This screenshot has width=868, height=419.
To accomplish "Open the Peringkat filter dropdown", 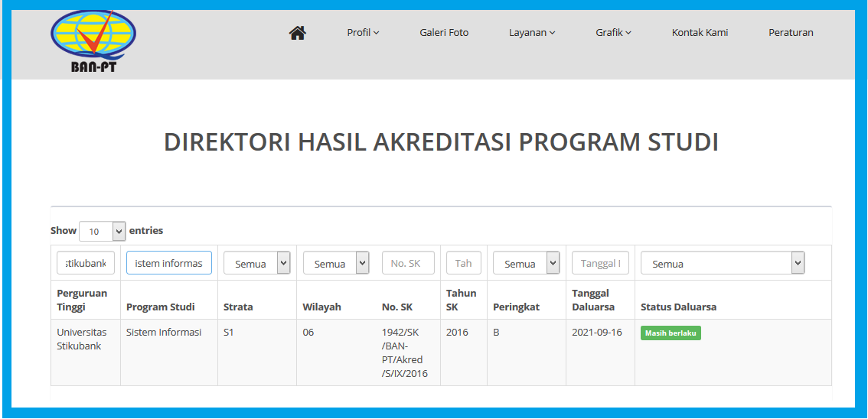I will point(527,263).
